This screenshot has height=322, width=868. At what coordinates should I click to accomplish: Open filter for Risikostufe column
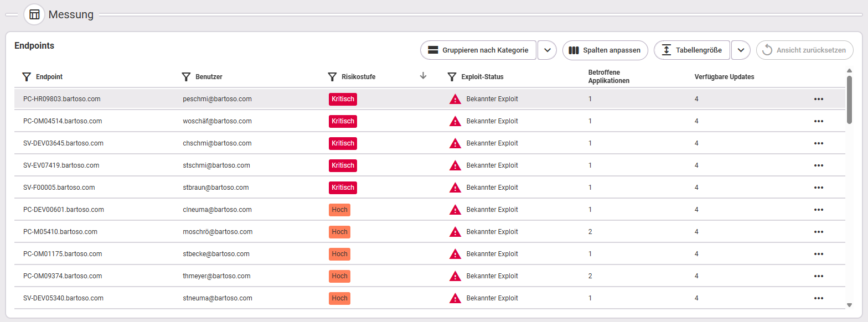click(332, 77)
